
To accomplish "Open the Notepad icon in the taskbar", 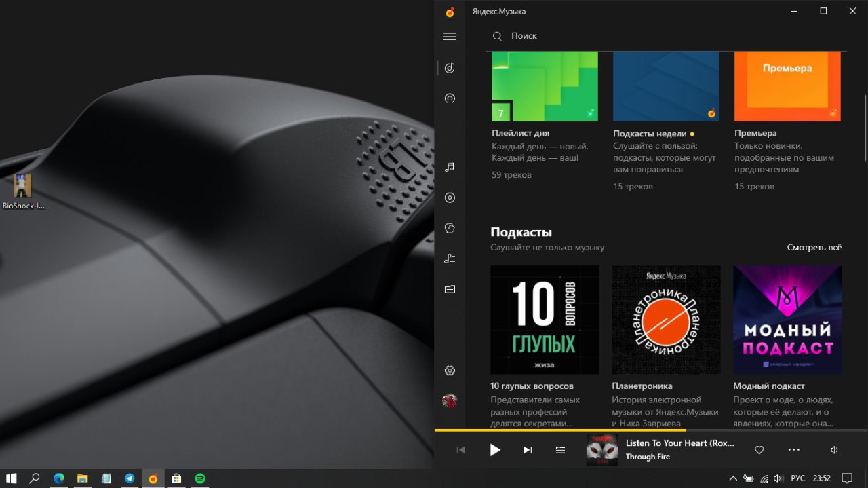I will point(106,478).
